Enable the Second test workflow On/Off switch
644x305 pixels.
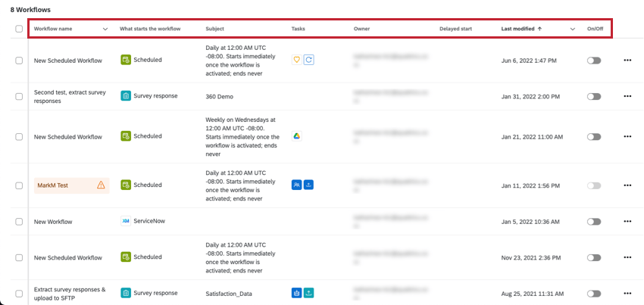594,96
